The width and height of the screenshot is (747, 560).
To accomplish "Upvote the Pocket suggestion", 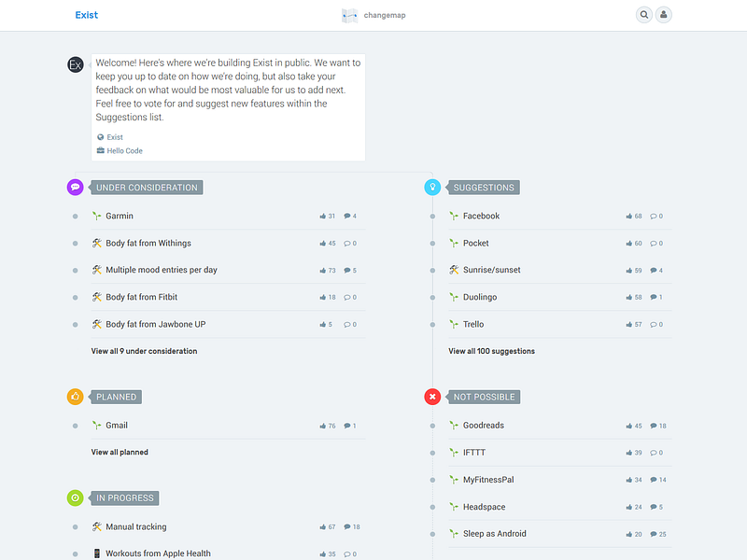I will point(629,244).
